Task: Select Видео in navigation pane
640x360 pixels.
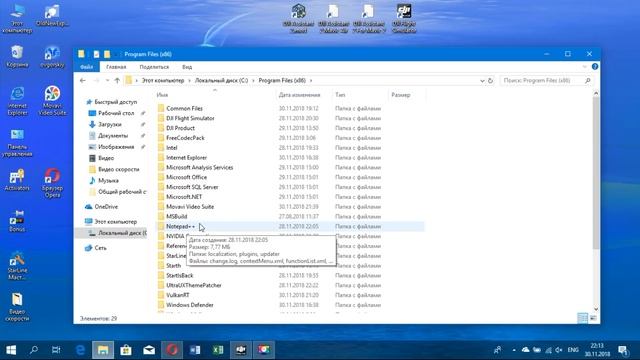Action: coord(106,158)
